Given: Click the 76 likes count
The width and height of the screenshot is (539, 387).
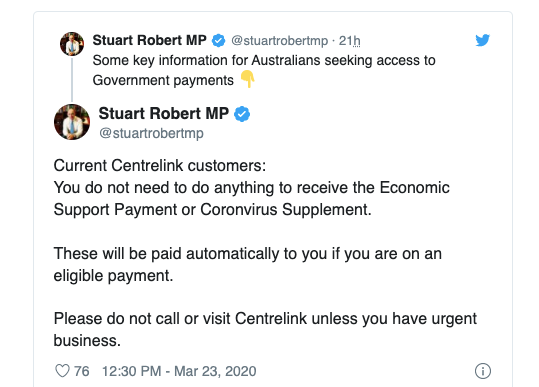Looking at the screenshot, I should 82,371.
